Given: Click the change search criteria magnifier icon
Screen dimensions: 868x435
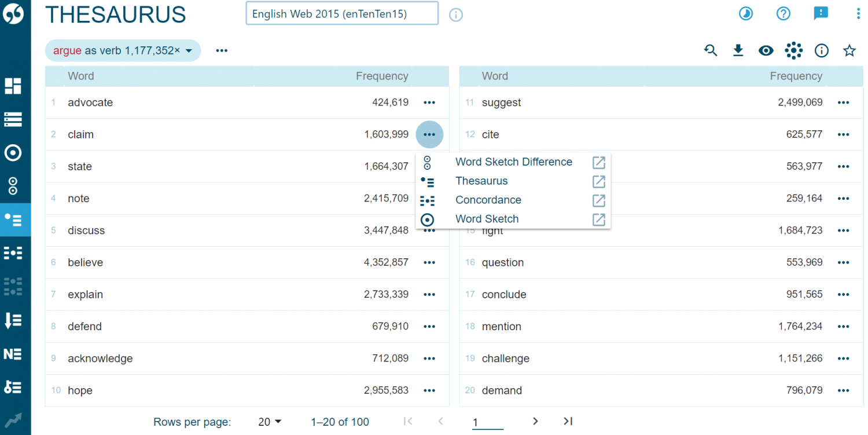Looking at the screenshot, I should [x=711, y=50].
